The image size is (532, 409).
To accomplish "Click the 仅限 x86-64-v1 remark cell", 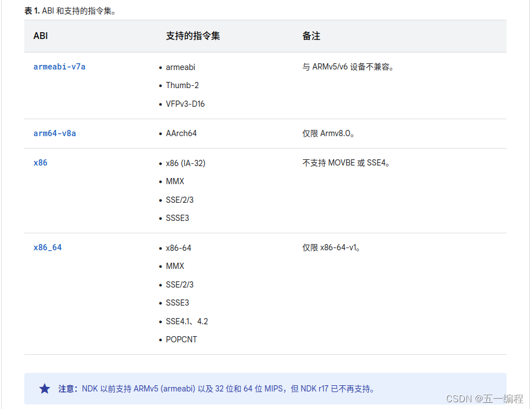I will 333,247.
